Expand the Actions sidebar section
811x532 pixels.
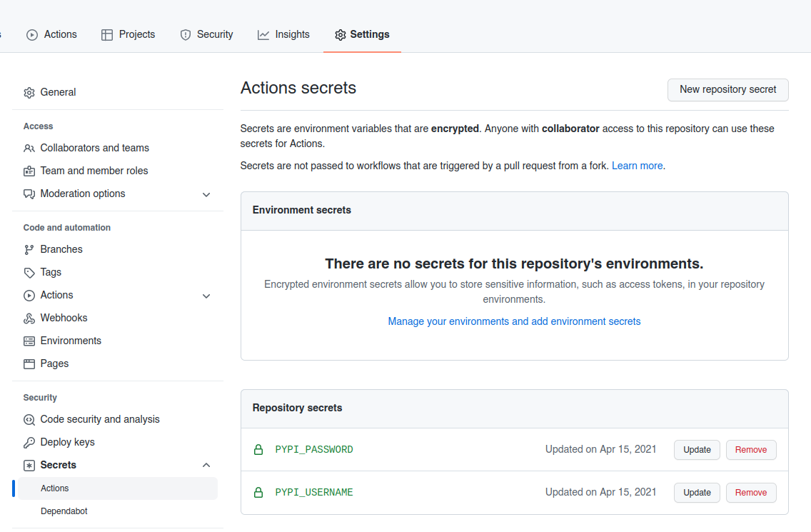[x=206, y=296]
